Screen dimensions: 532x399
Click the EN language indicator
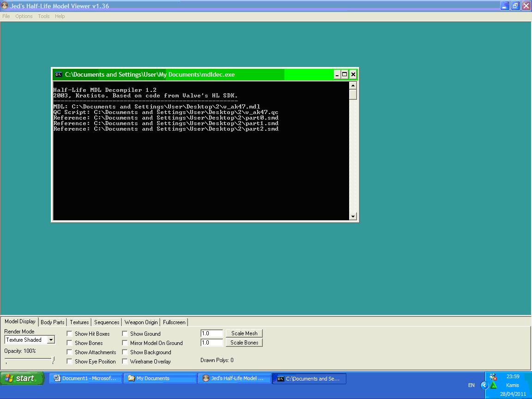point(471,385)
